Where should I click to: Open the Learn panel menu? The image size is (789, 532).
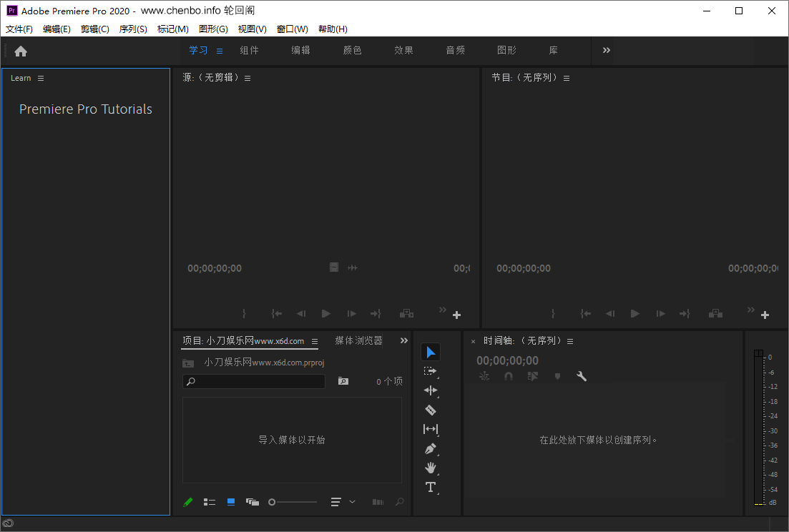41,79
